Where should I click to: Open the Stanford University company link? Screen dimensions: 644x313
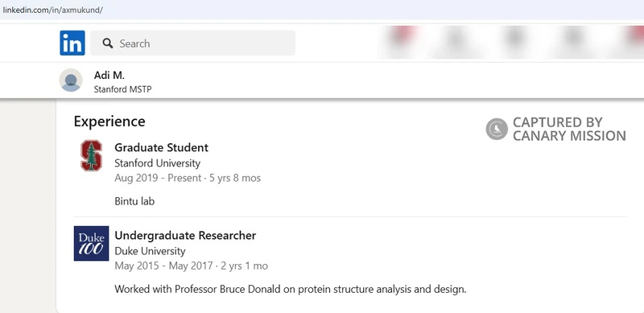[x=157, y=163]
